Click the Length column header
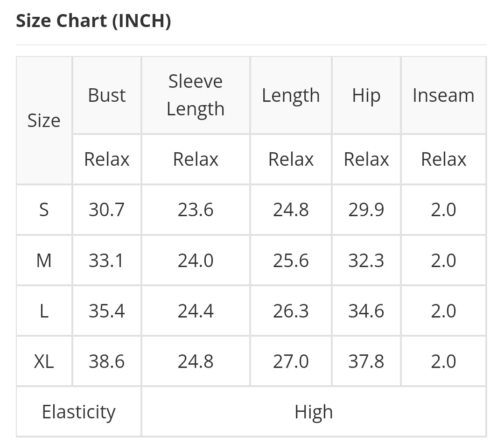This screenshot has height=445, width=504. tap(291, 95)
